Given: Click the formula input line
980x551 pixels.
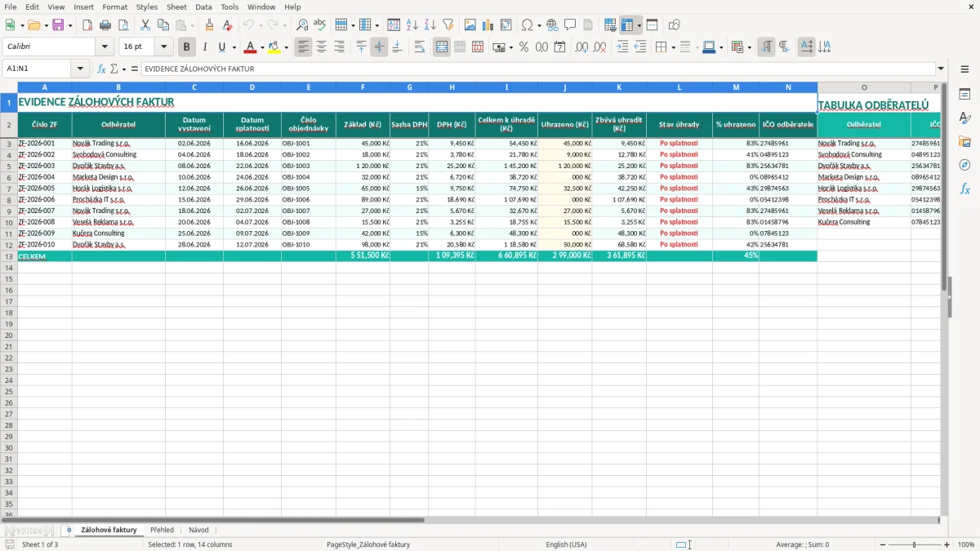Looking at the screenshot, I should pos(539,69).
